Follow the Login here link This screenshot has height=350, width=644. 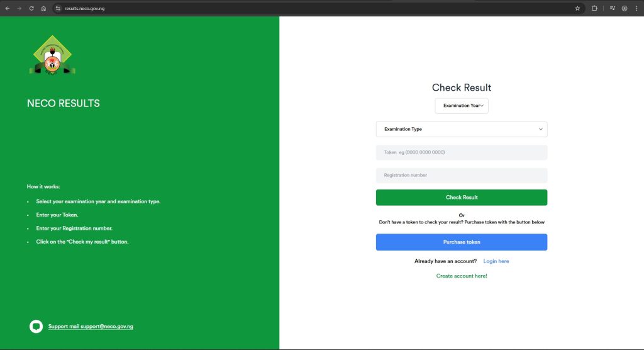[496, 261]
